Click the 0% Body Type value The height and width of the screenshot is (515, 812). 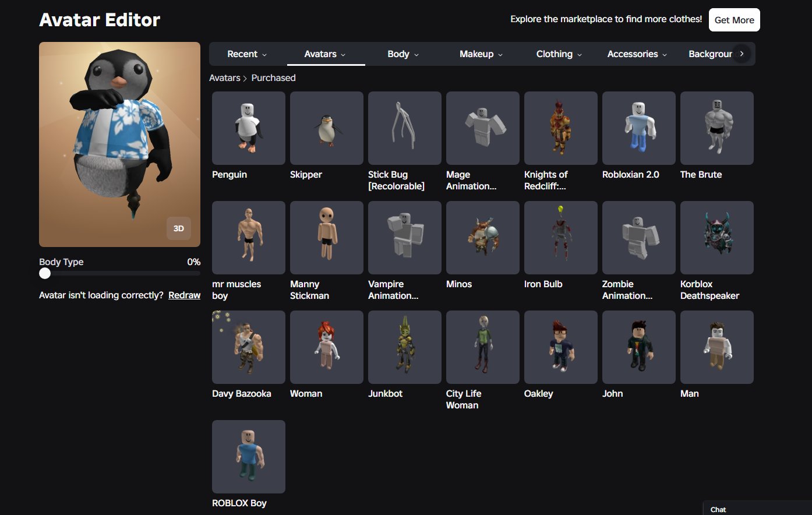point(194,262)
